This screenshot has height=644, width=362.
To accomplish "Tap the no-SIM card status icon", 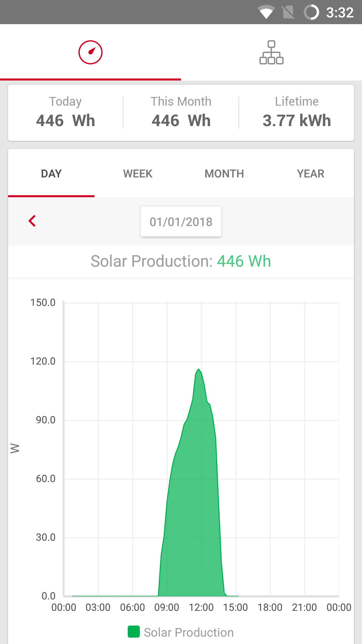I will (288, 12).
